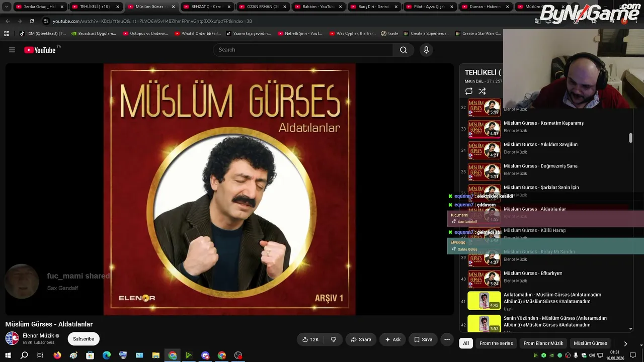Toggle playlist shuffle
This screenshot has height=362, width=644.
[482, 91]
